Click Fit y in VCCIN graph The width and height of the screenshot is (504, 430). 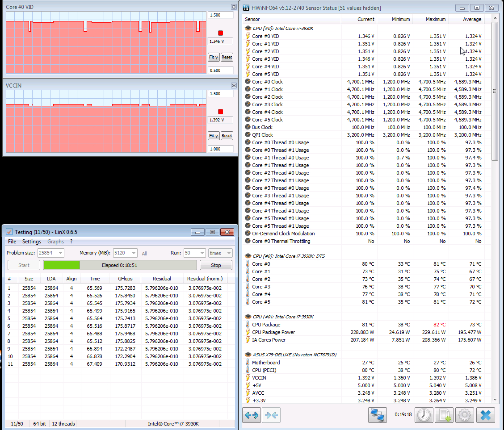(x=214, y=136)
